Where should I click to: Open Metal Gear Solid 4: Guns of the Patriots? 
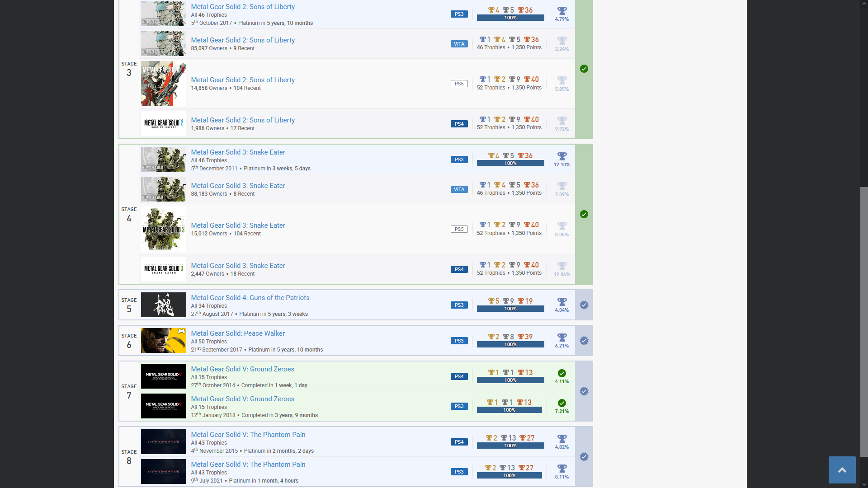pos(250,298)
